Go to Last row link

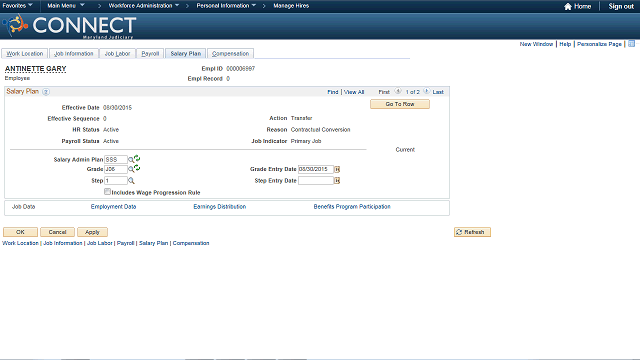click(438, 92)
